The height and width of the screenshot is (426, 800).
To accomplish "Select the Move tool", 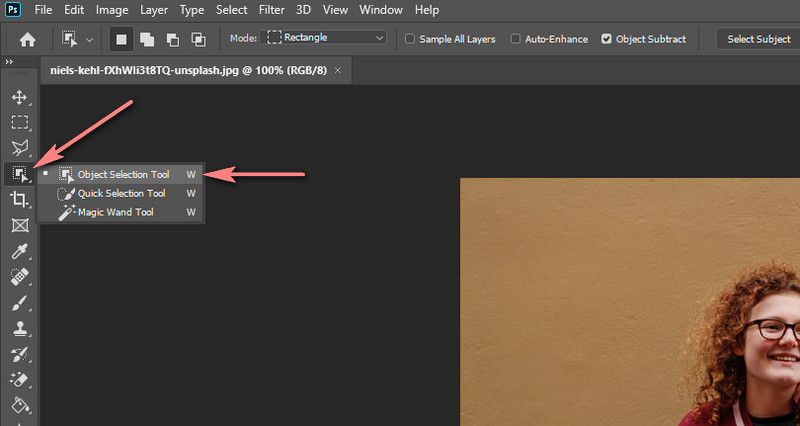I will click(19, 98).
